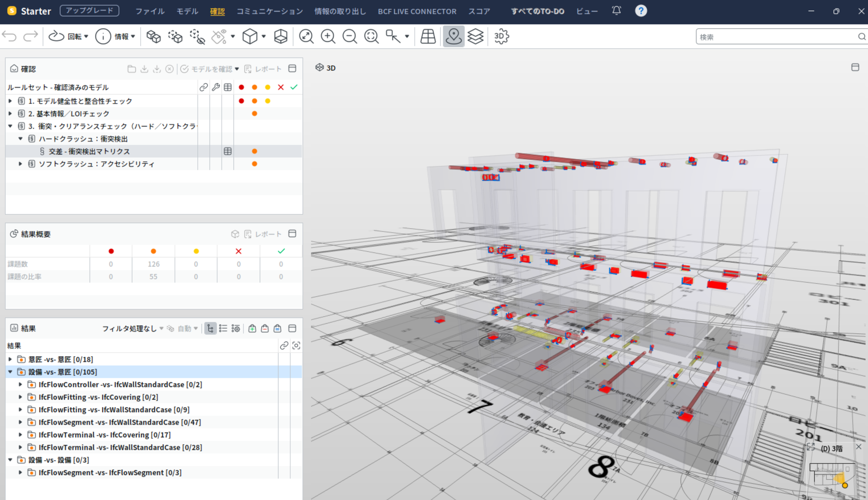Click レポート in the 確認 panel
The image size is (868, 500).
click(x=263, y=69)
